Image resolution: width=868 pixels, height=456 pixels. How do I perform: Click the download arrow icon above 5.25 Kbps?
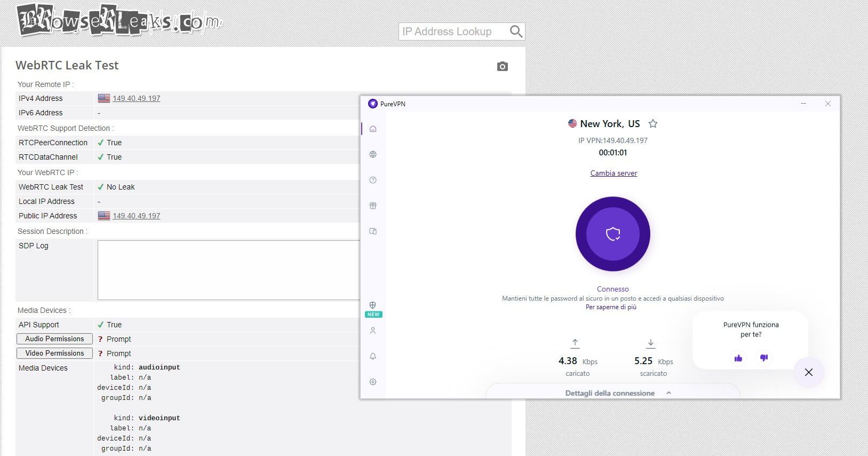(651, 343)
